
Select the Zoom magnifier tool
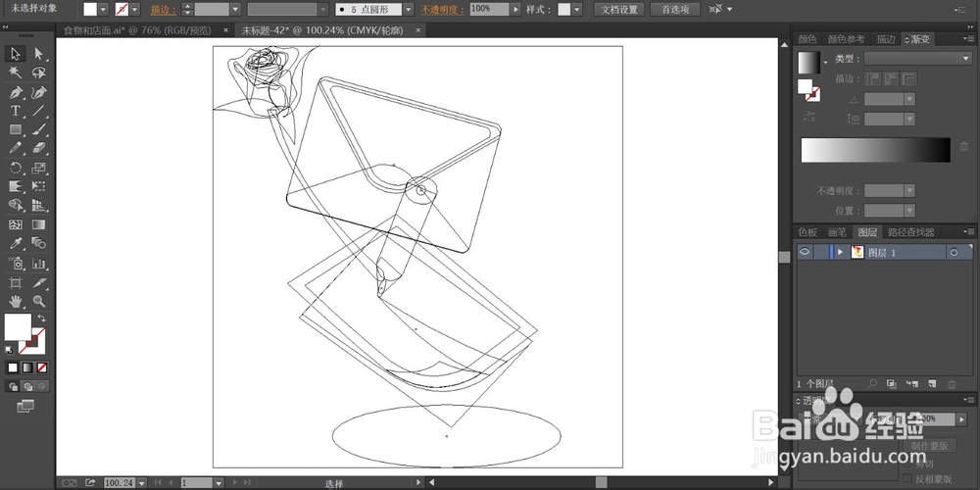tap(39, 301)
